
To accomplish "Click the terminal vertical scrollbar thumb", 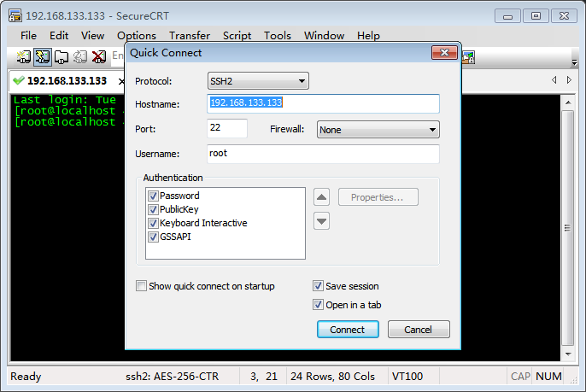I will point(568,228).
